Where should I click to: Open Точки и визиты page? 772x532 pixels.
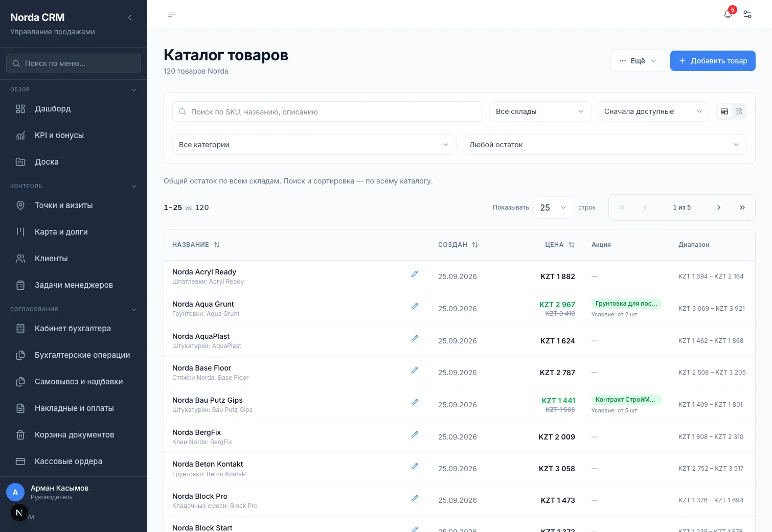point(74,205)
